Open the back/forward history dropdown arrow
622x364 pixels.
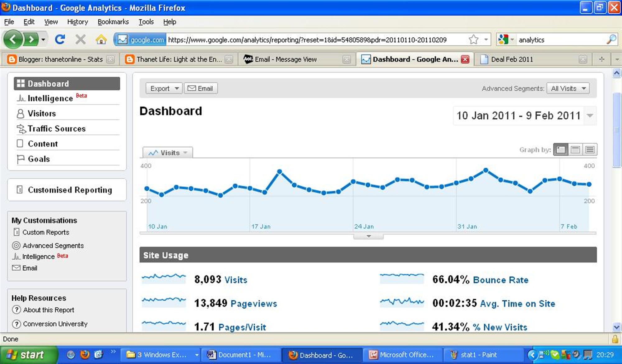pos(43,39)
